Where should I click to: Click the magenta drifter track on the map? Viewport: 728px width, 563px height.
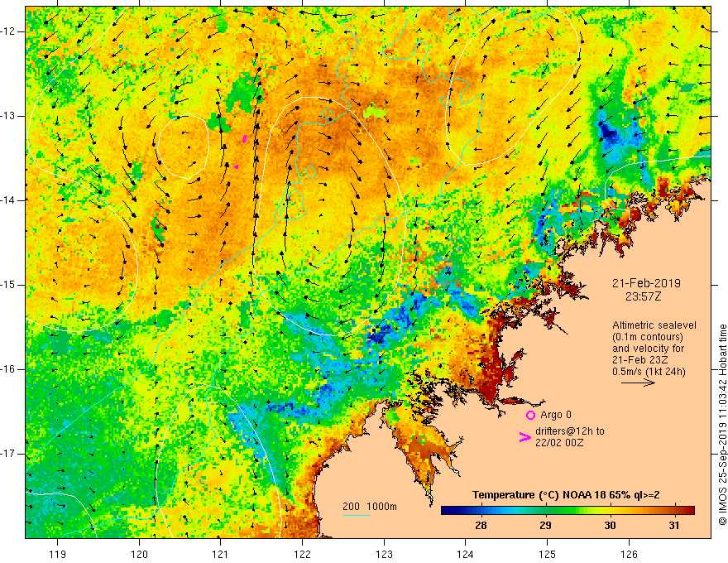[244, 138]
